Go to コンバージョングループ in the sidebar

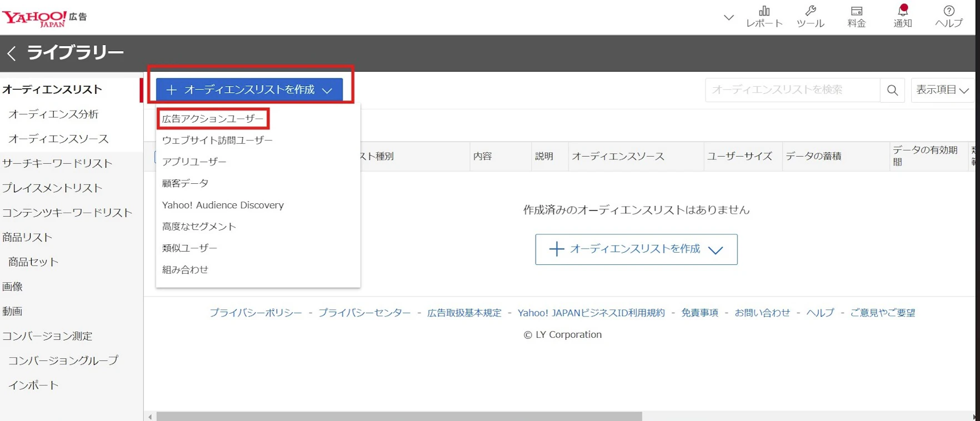[x=63, y=360]
